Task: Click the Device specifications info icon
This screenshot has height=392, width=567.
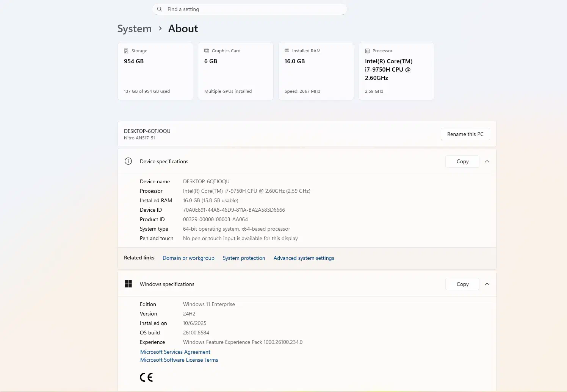Action: [x=128, y=161]
